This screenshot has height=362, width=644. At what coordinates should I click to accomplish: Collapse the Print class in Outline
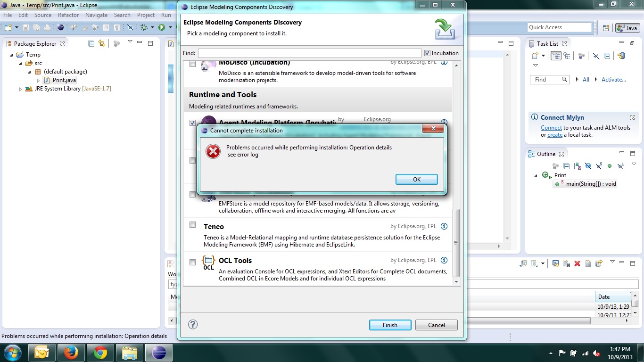point(536,176)
